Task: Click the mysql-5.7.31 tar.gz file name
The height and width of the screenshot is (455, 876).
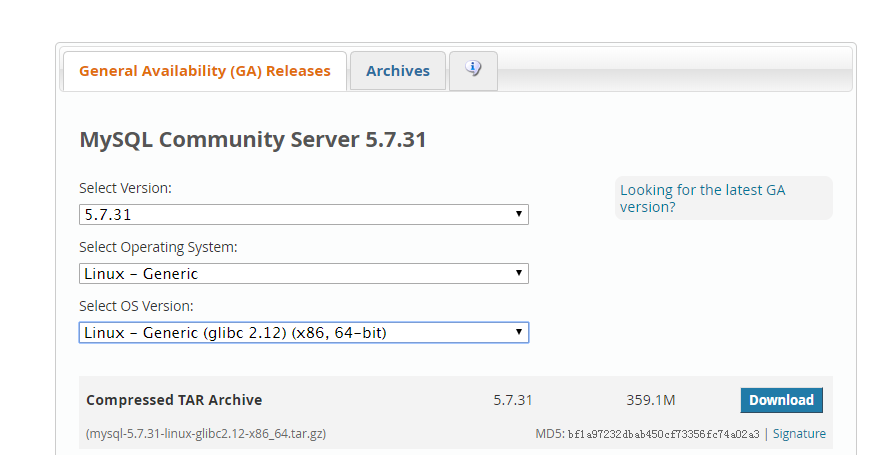Action: (x=206, y=434)
